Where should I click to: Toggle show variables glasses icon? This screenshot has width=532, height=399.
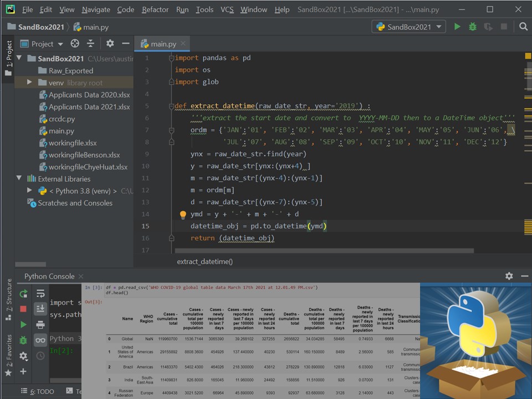pos(40,340)
